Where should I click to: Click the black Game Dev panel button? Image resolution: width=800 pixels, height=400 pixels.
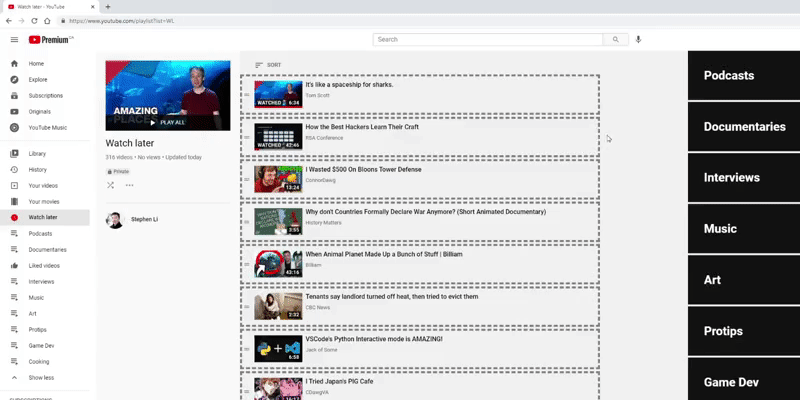point(744,379)
